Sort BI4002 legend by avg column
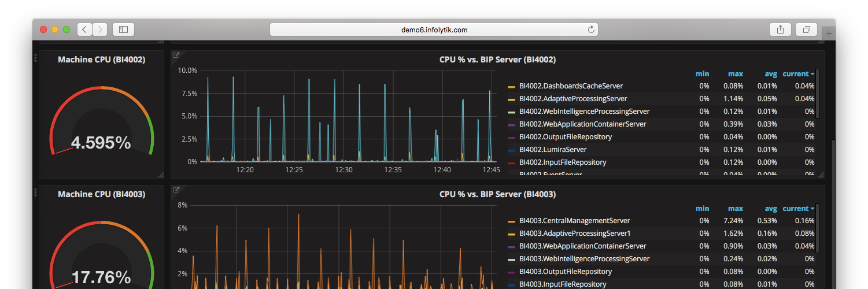 (771, 74)
